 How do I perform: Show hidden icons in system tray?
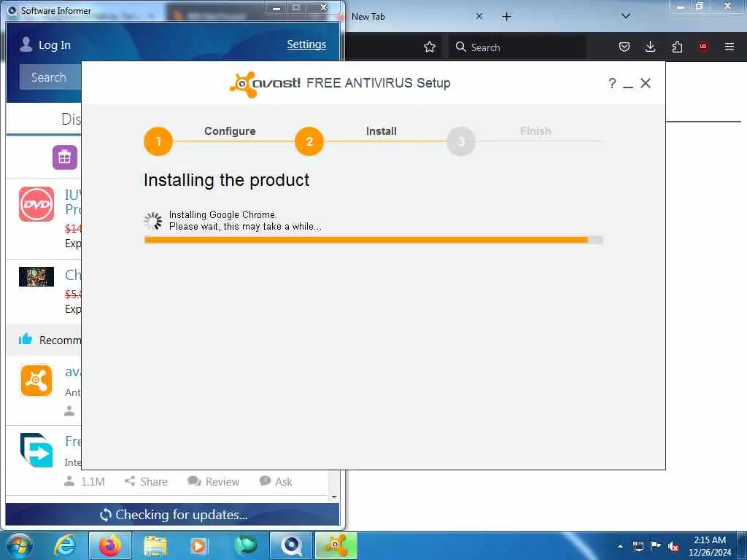(620, 546)
